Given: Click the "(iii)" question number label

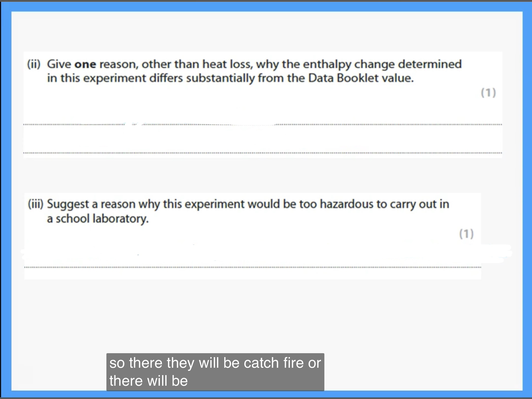Looking at the screenshot, I should [35, 204].
